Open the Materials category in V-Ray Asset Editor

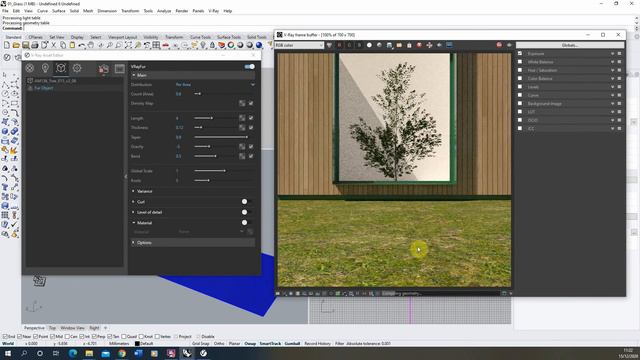point(29,68)
